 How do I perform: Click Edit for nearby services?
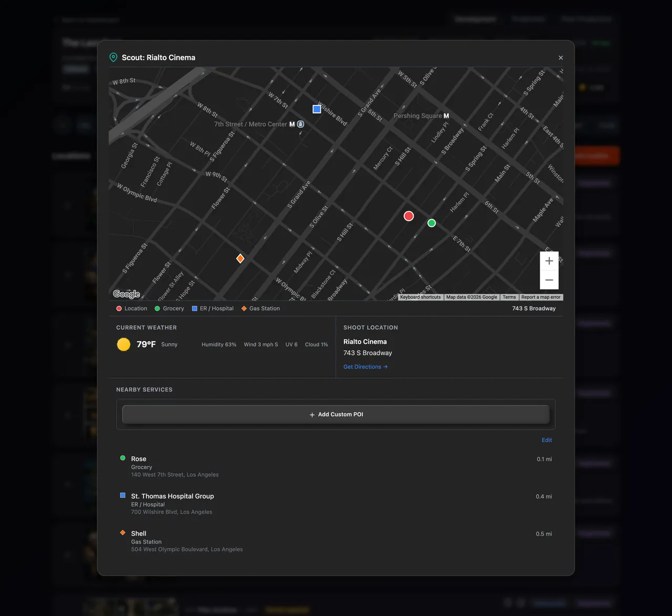tap(547, 440)
